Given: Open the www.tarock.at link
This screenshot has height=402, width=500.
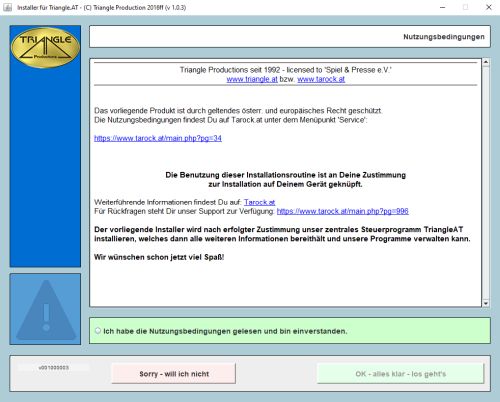Looking at the screenshot, I should coord(321,79).
